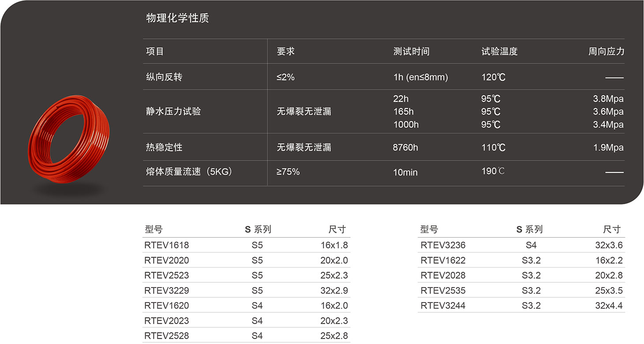This screenshot has height=344, width=644.
Task: Select model RTEV1618 in the left table
Action: 166,245
